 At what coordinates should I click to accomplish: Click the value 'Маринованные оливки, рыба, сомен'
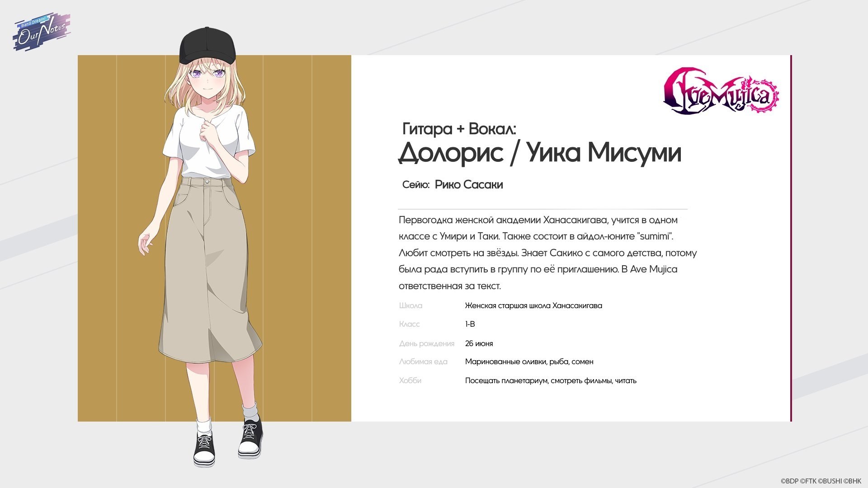coord(529,361)
